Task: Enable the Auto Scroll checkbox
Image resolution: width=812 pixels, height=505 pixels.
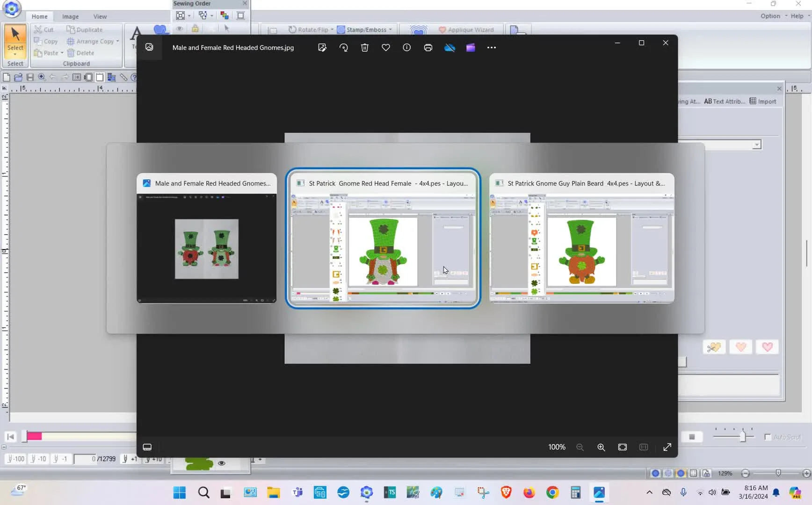Action: [767, 437]
